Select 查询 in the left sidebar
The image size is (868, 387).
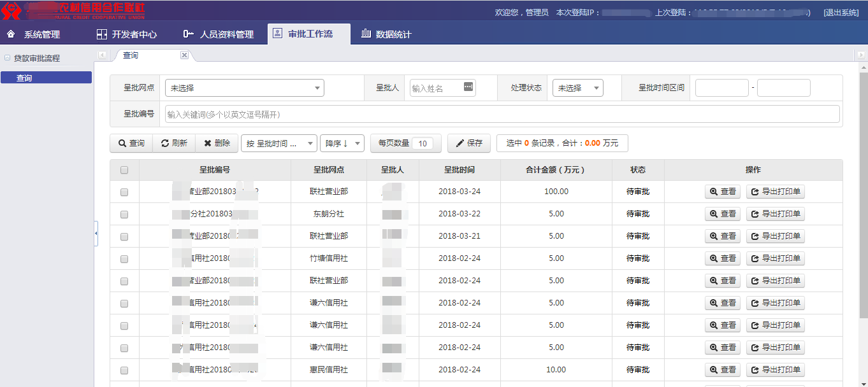[46, 78]
